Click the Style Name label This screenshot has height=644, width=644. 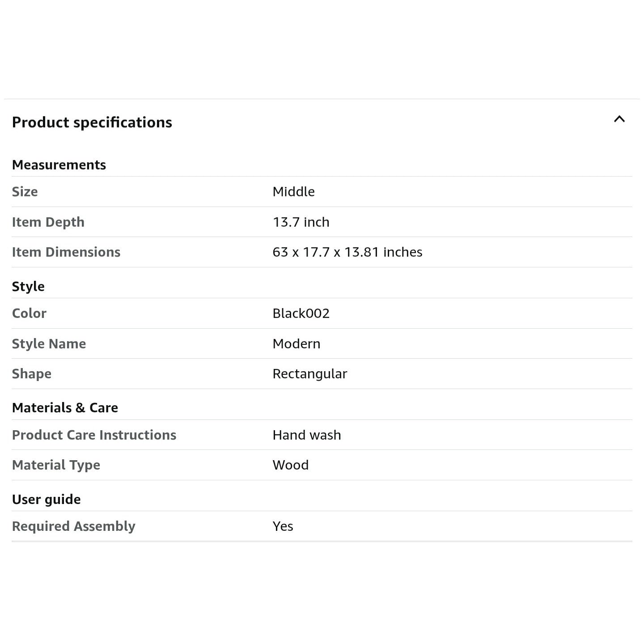pos(49,344)
